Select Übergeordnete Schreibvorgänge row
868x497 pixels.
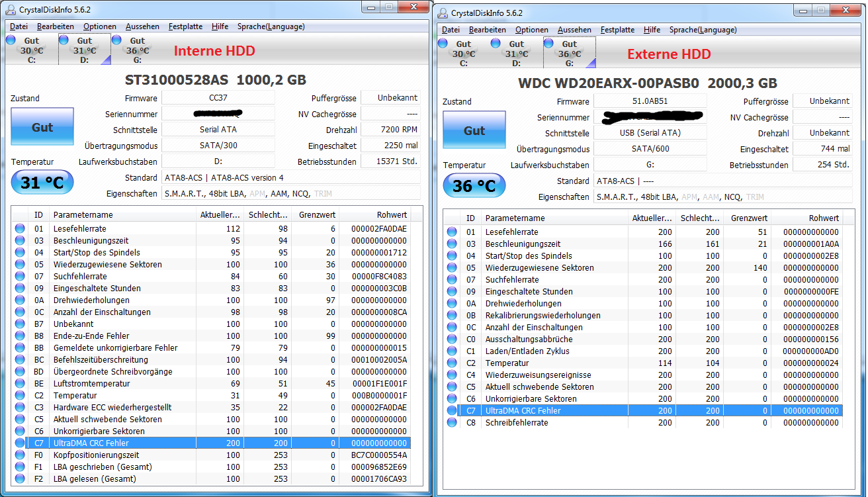(x=212, y=371)
